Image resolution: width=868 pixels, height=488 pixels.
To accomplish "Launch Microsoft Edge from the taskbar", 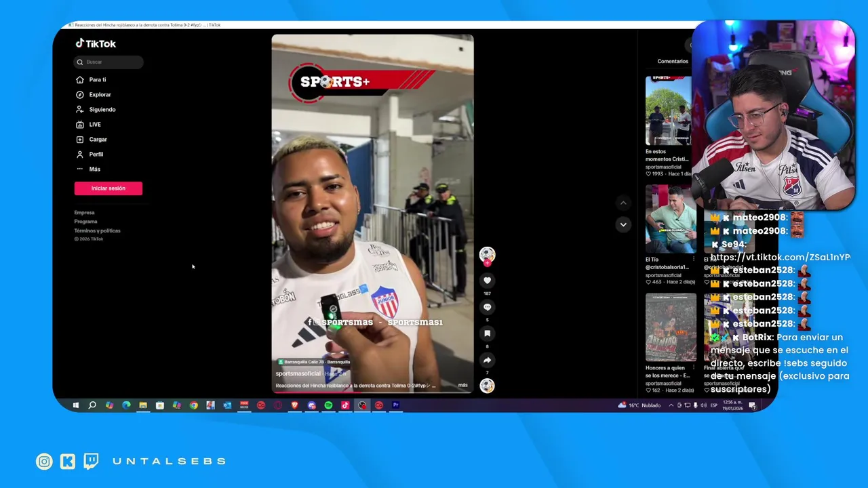I will [x=126, y=405].
